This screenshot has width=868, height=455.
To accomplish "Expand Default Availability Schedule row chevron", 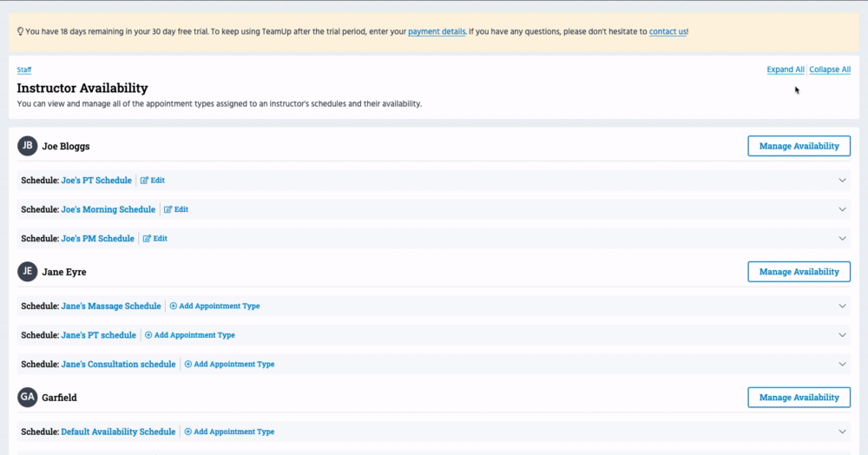I will 841,432.
